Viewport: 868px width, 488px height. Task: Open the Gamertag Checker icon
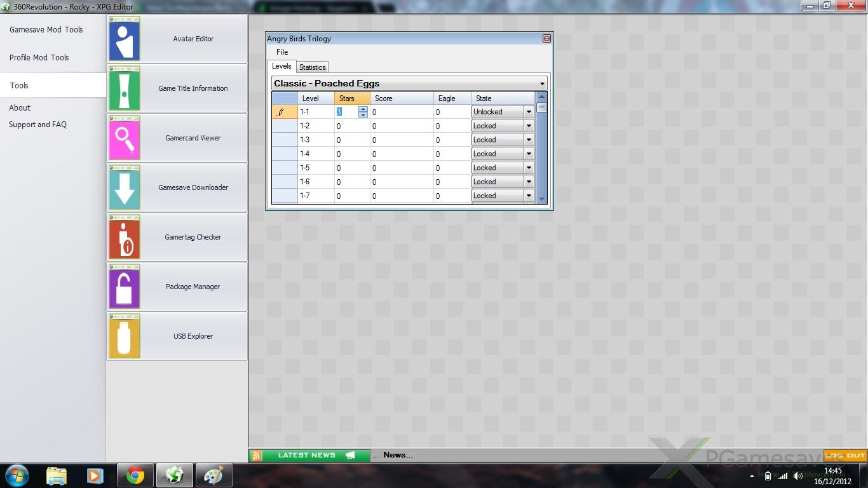pyautogui.click(x=125, y=237)
